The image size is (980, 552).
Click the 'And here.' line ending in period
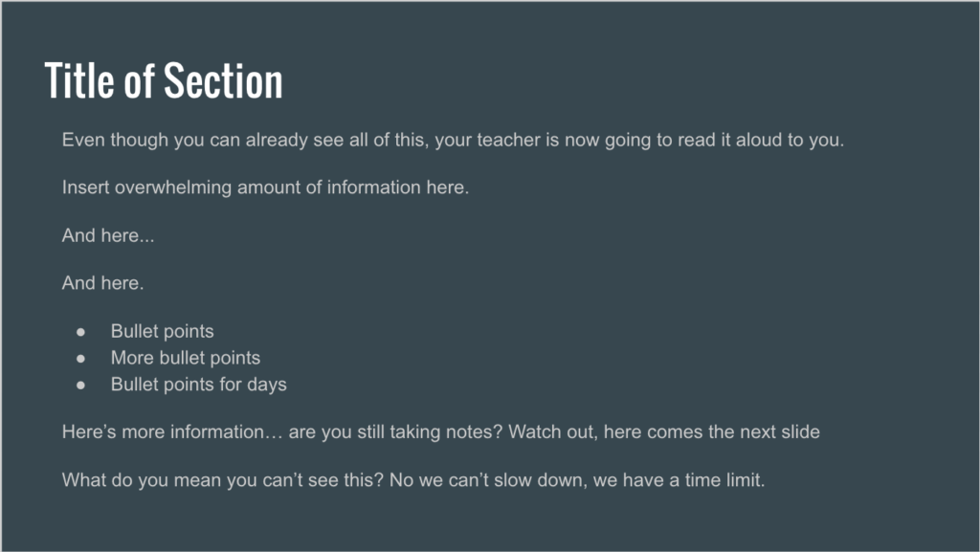tap(103, 283)
